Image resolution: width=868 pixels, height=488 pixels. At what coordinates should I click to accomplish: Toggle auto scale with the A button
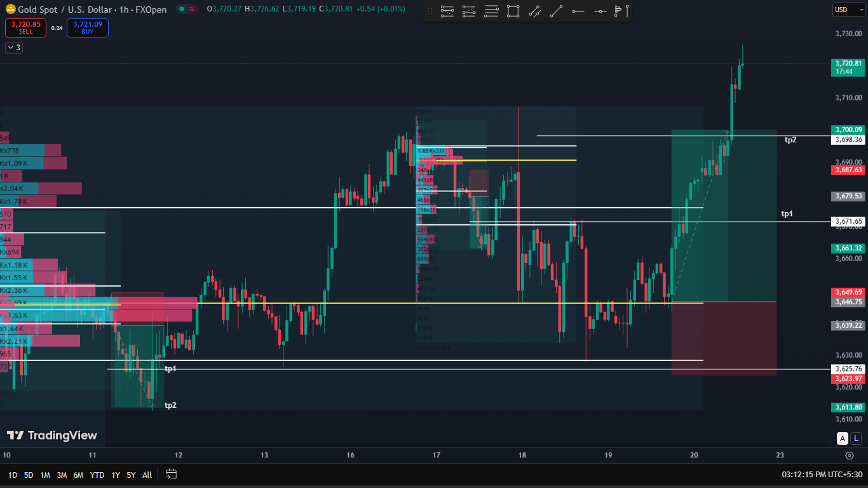point(842,438)
